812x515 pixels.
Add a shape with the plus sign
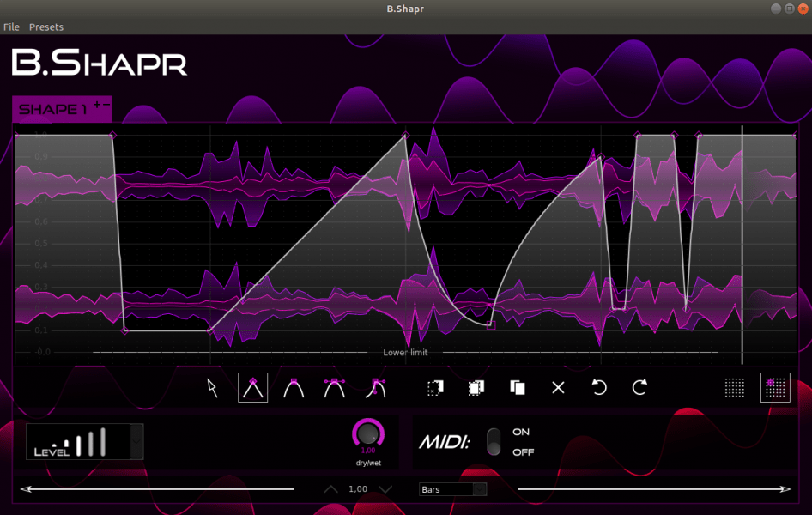(97, 105)
